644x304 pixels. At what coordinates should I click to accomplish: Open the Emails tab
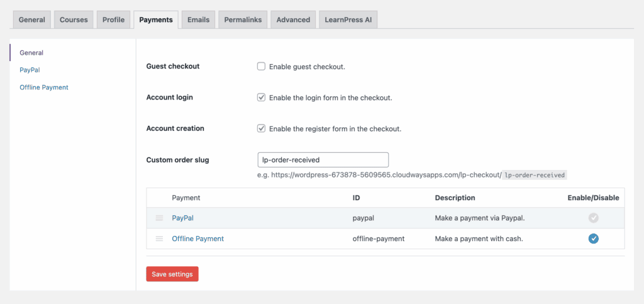coord(198,20)
